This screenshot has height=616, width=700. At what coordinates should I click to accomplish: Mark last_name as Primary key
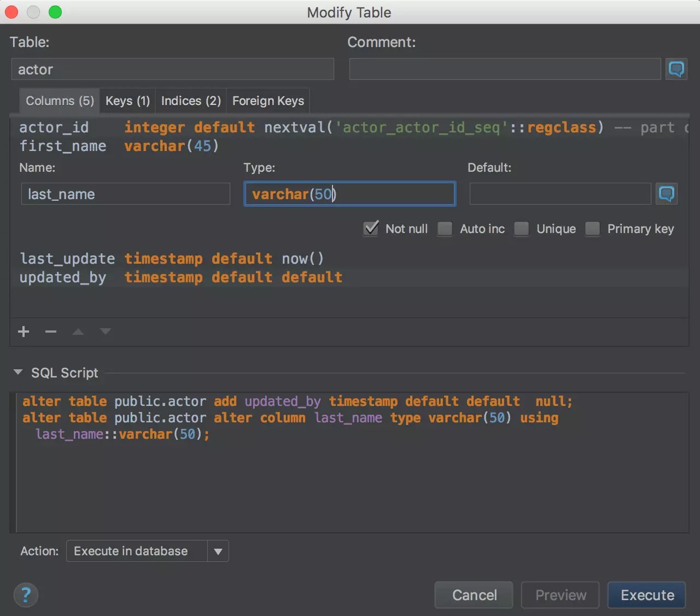click(x=592, y=229)
